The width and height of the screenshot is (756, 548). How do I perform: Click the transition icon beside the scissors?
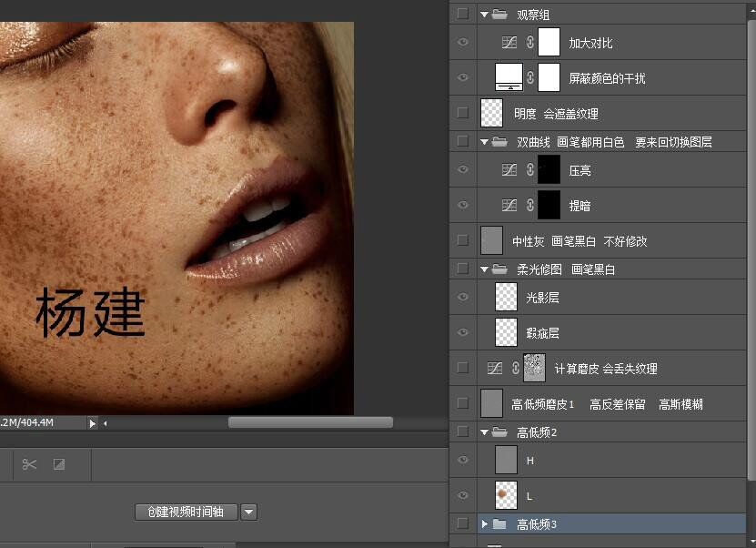(59, 464)
